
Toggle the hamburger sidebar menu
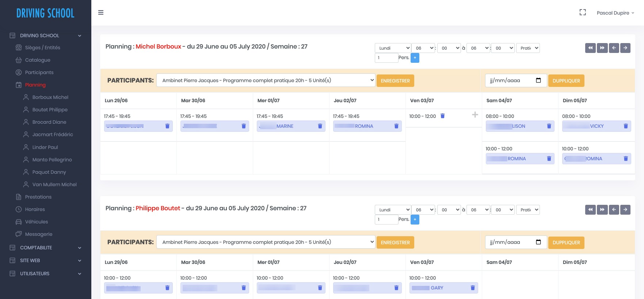(x=101, y=12)
